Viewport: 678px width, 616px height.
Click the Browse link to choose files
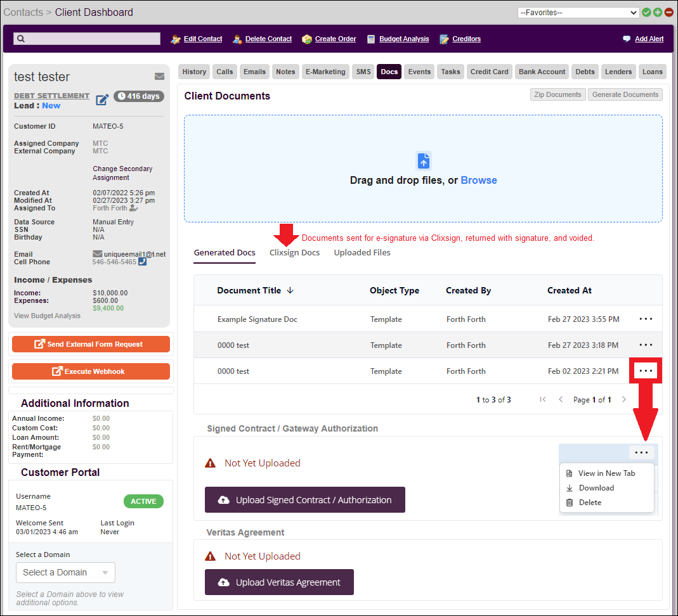coord(479,180)
